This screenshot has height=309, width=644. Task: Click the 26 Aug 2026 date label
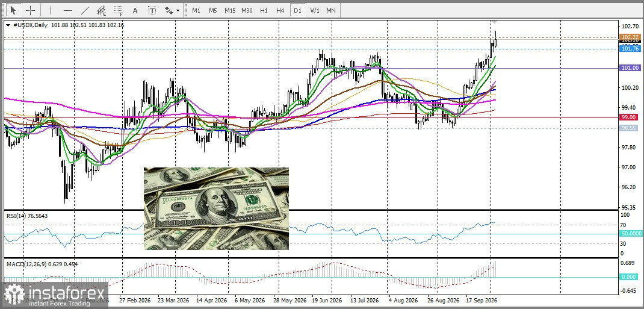pyautogui.click(x=444, y=300)
